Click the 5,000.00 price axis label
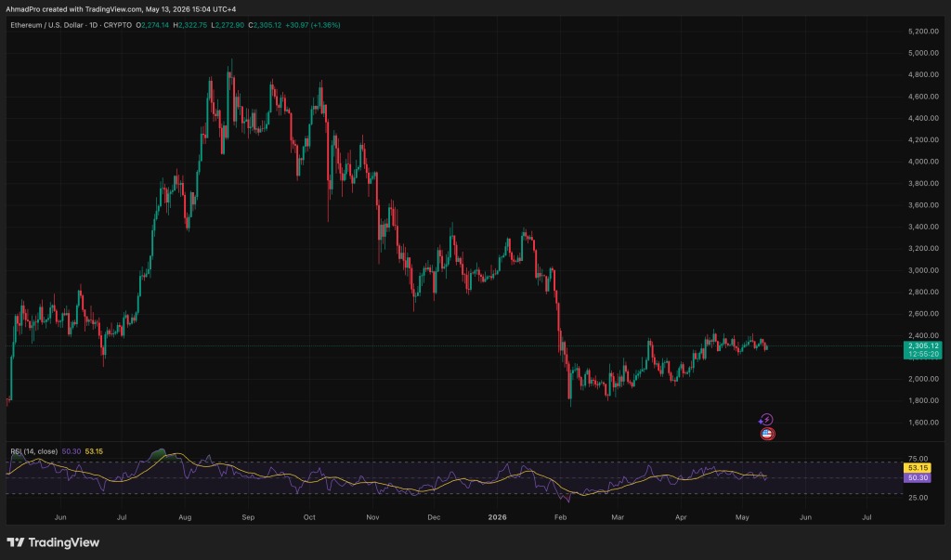The width and height of the screenshot is (951, 560). [923, 53]
